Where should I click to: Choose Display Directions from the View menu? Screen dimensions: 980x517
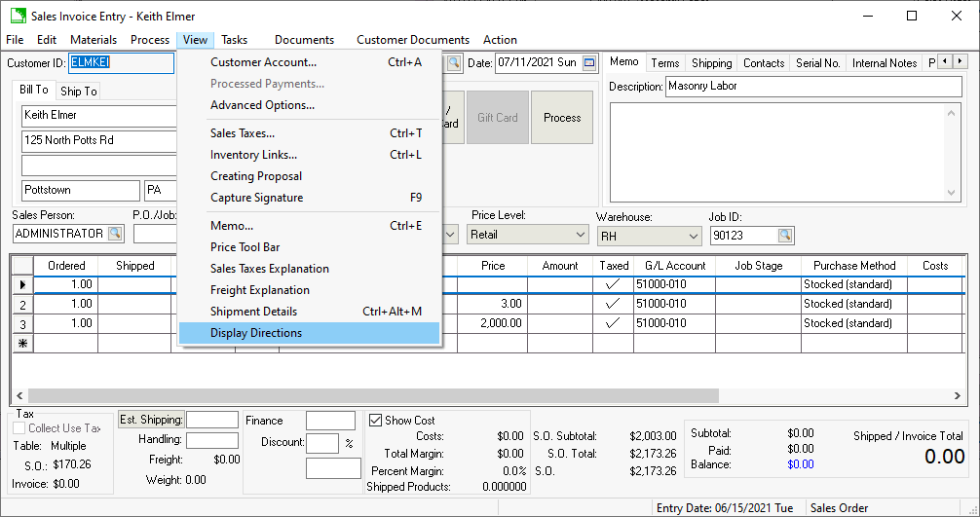(x=256, y=333)
